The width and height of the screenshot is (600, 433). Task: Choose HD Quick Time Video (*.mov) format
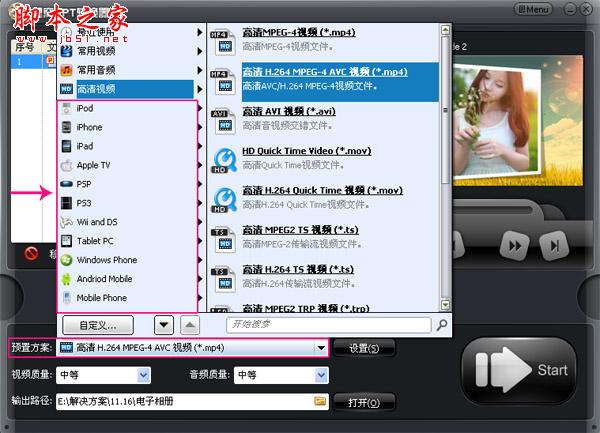tap(307, 151)
